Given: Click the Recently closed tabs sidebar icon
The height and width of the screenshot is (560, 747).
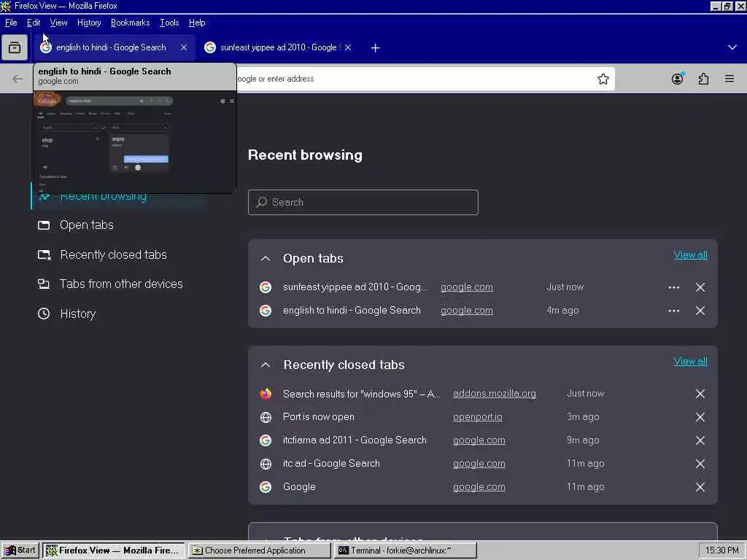Looking at the screenshot, I should (44, 255).
